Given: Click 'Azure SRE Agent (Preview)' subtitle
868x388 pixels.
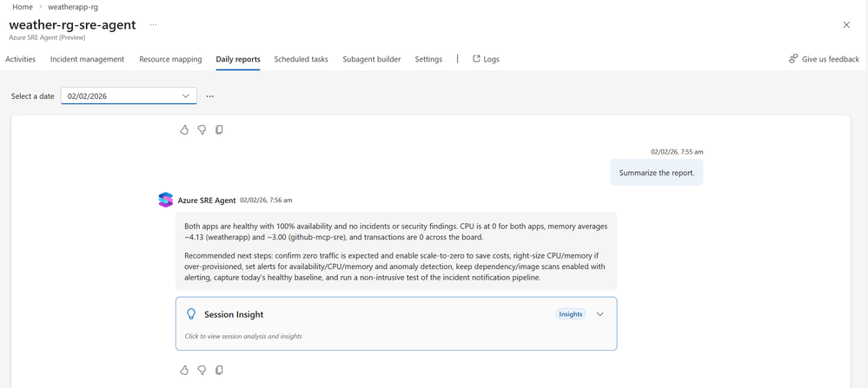Looking at the screenshot, I should pos(47,37).
